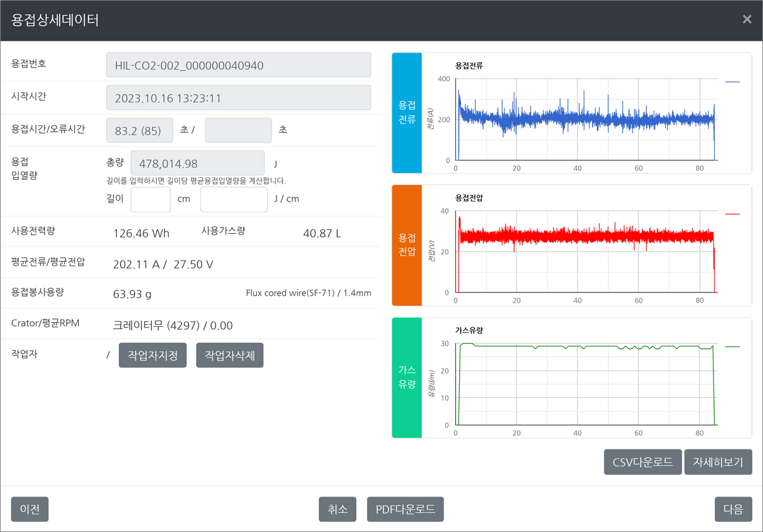This screenshot has width=763, height=532.
Task: Toggle green legend line in 가스유량 chart
Action: pos(732,346)
